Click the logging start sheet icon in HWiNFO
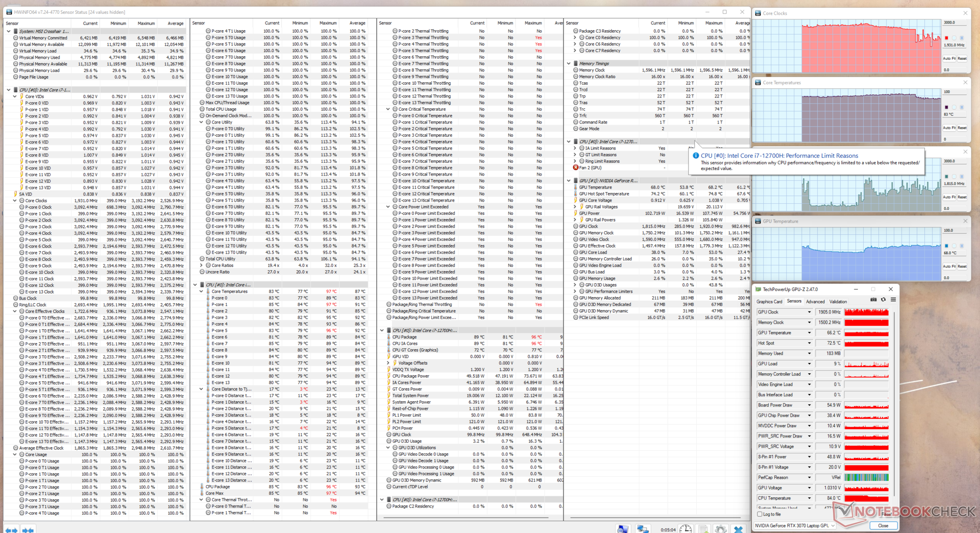The width and height of the screenshot is (980, 533). tap(703, 529)
